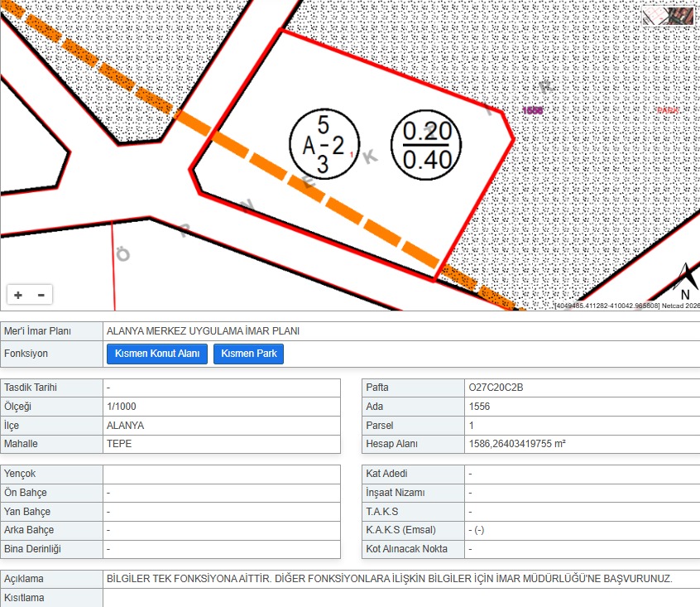Click the Hesap Alanı value cell

(x=583, y=444)
